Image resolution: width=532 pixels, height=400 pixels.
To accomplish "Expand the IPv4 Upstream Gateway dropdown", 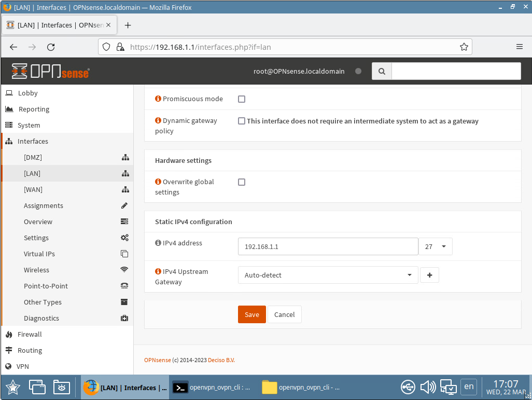I will (x=328, y=275).
